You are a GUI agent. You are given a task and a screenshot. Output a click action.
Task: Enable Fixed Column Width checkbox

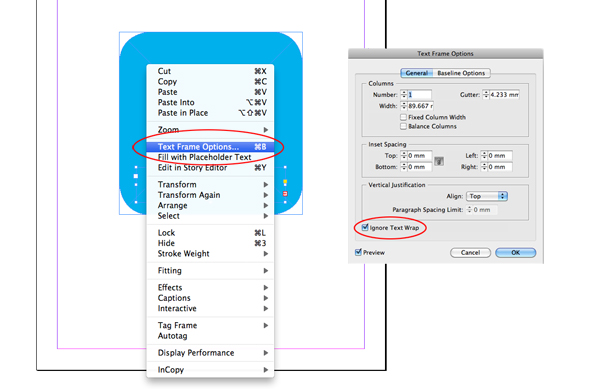[403, 117]
